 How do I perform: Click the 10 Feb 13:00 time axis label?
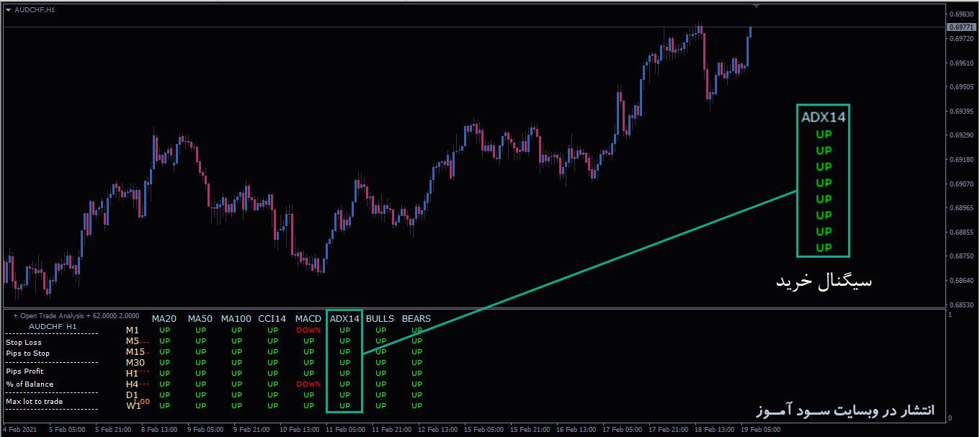click(x=299, y=430)
